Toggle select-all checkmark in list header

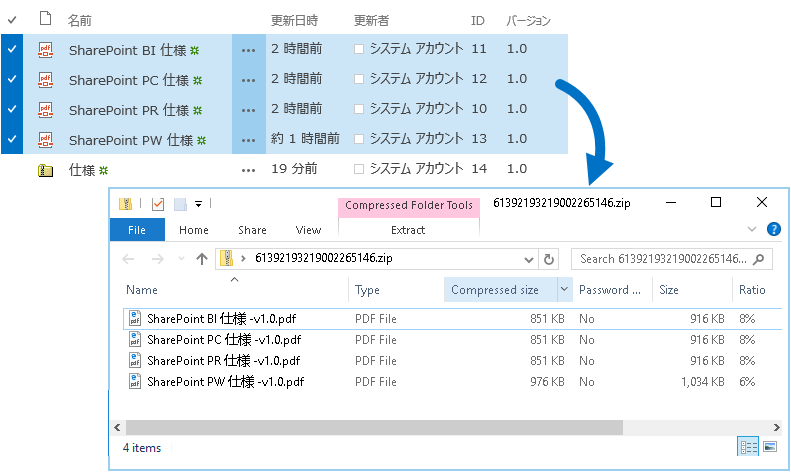tap(12, 20)
